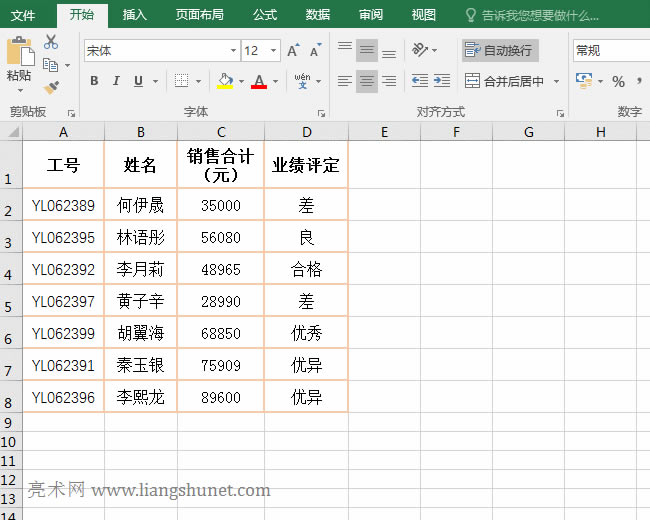The width and height of the screenshot is (650, 520).
Task: Apply the borders icon to cells
Action: click(x=181, y=81)
